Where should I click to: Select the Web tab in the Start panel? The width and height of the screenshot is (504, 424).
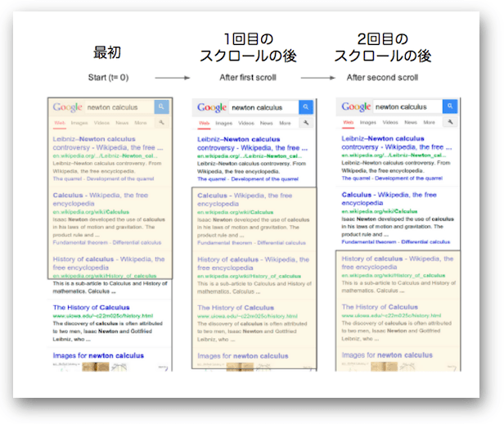pos(60,123)
